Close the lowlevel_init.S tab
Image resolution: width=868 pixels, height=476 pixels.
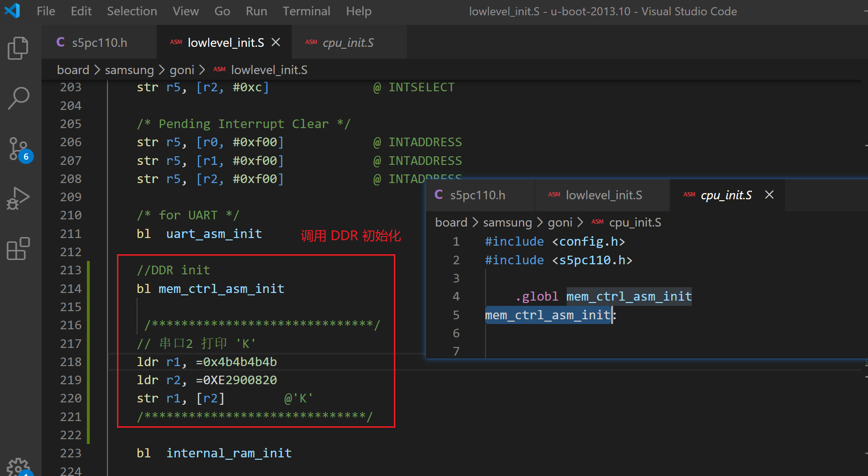pos(275,43)
